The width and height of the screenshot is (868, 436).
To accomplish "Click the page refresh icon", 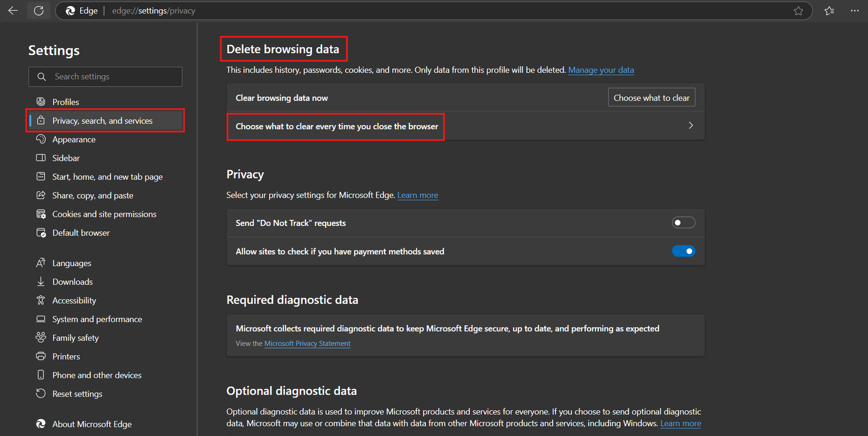I will tap(39, 11).
